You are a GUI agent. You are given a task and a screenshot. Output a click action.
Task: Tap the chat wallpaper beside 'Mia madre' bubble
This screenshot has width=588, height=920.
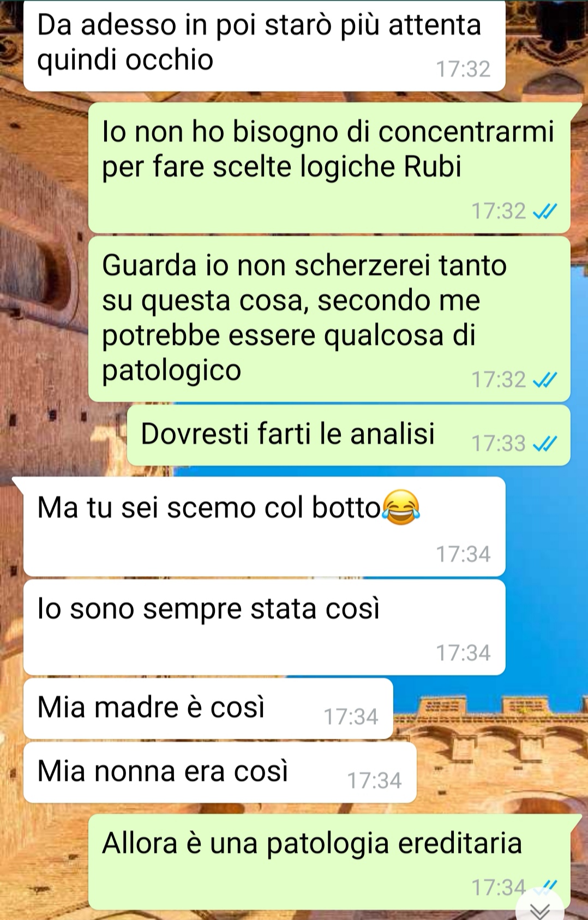point(485,709)
